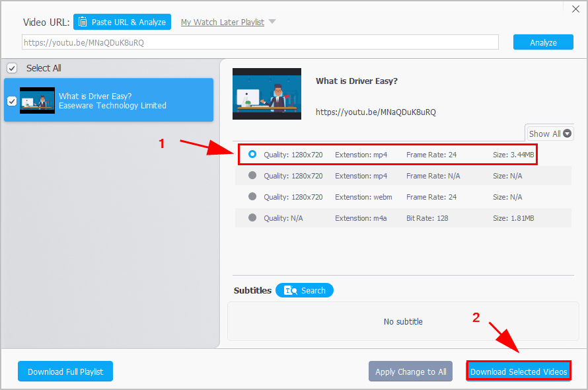Click Download Full Playlist

tap(65, 371)
